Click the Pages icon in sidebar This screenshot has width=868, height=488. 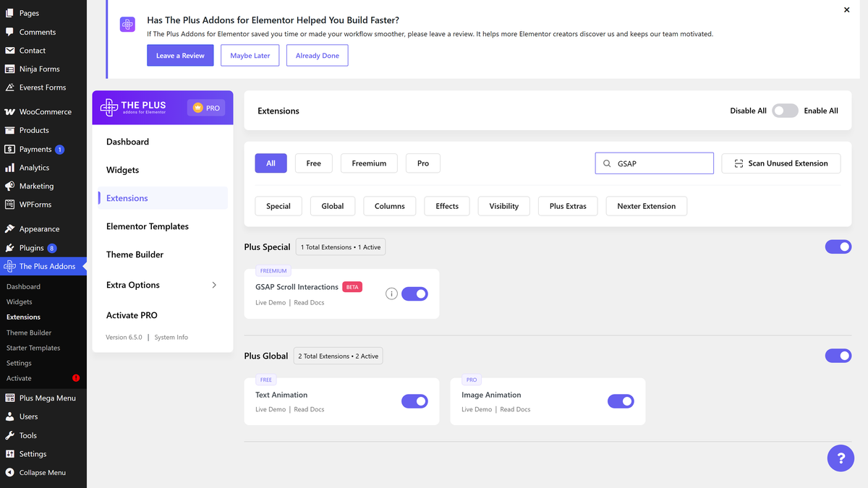pos(9,13)
